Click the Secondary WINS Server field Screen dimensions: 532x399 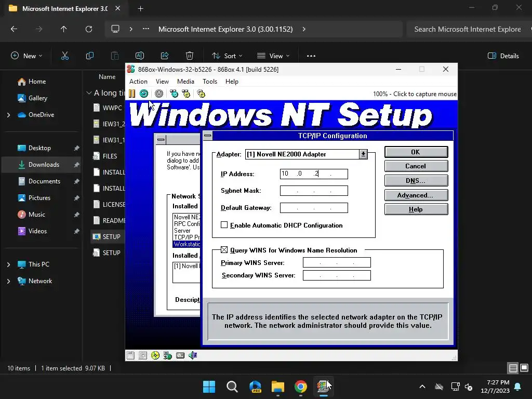(337, 275)
